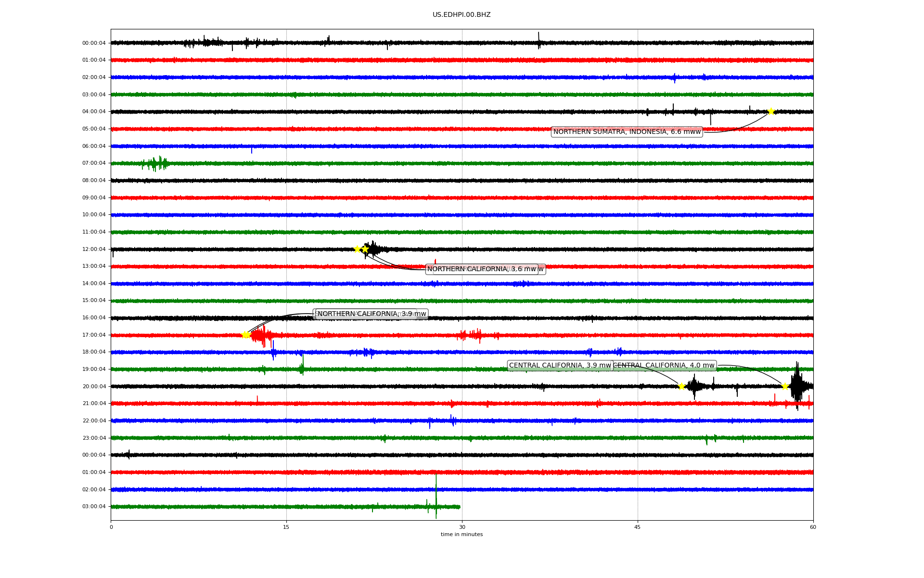Click the 20:00:04 row time label

click(94, 386)
